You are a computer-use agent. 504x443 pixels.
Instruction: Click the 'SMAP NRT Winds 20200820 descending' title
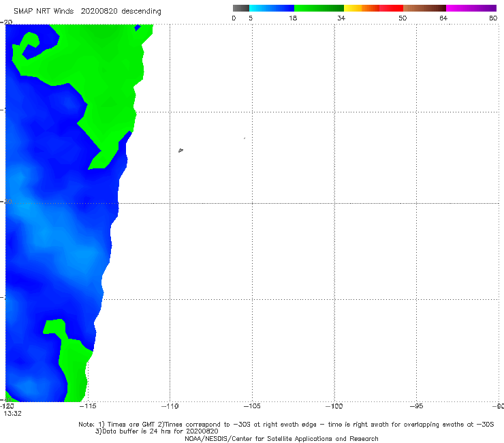click(87, 11)
